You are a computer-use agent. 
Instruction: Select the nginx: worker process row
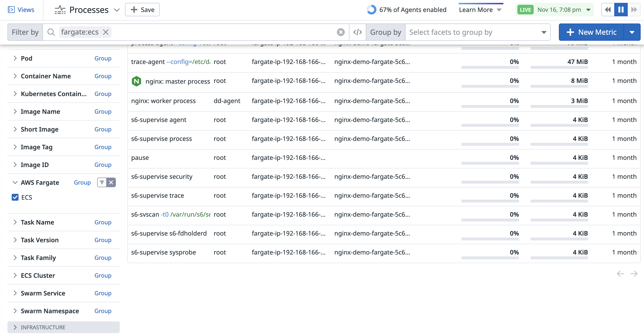point(384,102)
